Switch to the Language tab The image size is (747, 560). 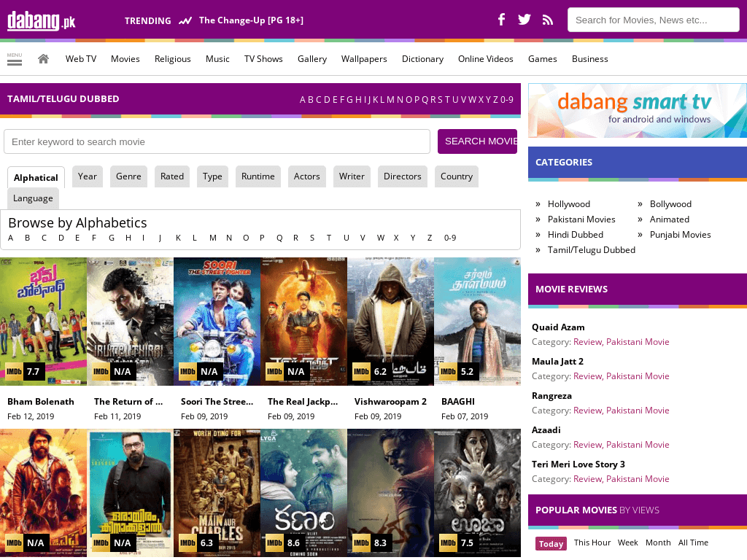[33, 198]
